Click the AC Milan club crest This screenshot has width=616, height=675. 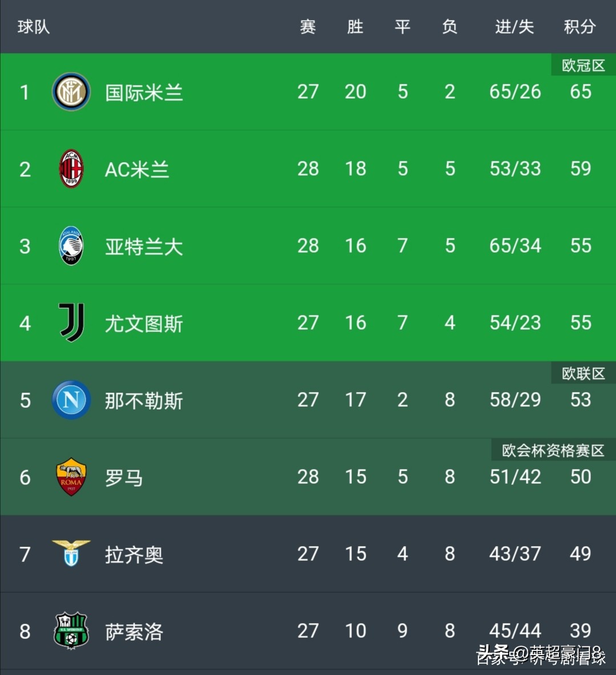(x=71, y=169)
